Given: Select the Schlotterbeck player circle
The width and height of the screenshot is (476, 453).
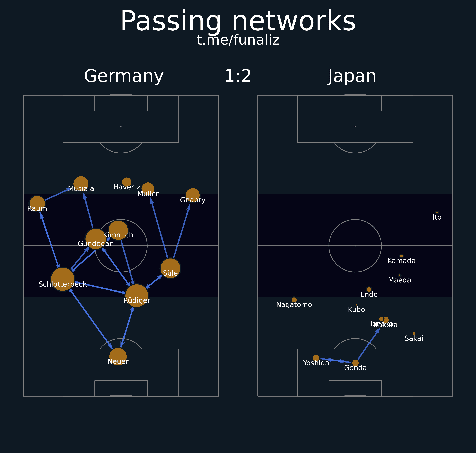Looking at the screenshot, I should tap(63, 279).
